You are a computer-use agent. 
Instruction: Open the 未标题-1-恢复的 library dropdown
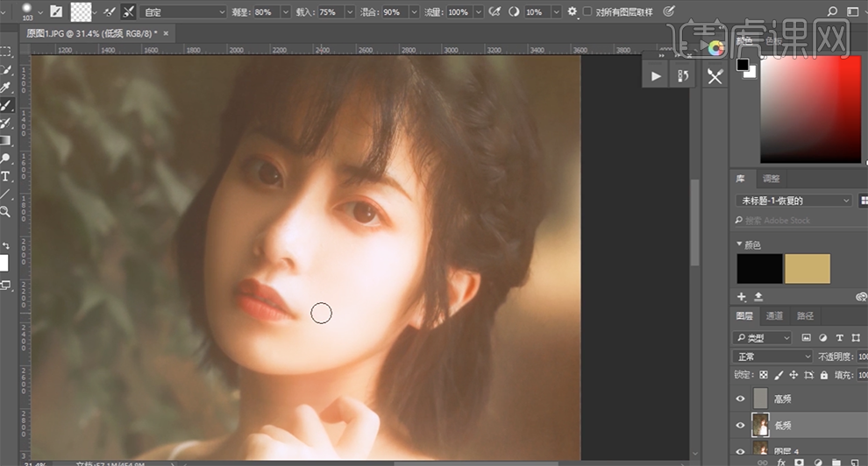tap(793, 201)
